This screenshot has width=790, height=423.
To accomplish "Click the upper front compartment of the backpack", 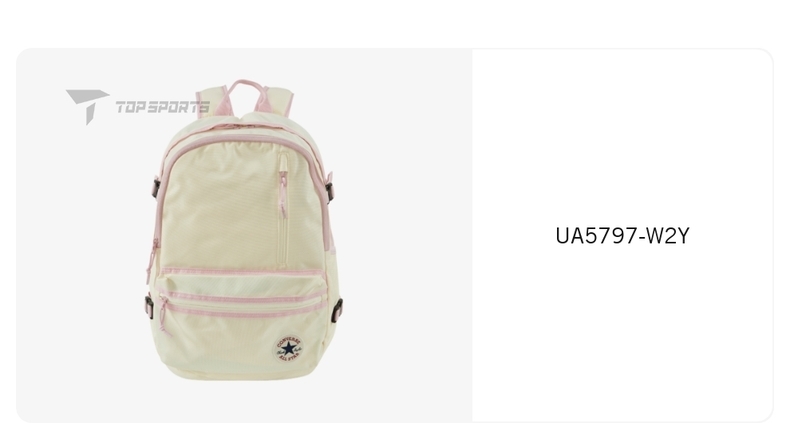I will click(243, 204).
